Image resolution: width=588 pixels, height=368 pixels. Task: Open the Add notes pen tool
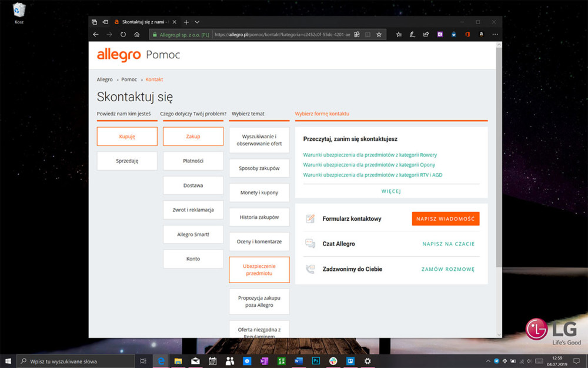(412, 35)
